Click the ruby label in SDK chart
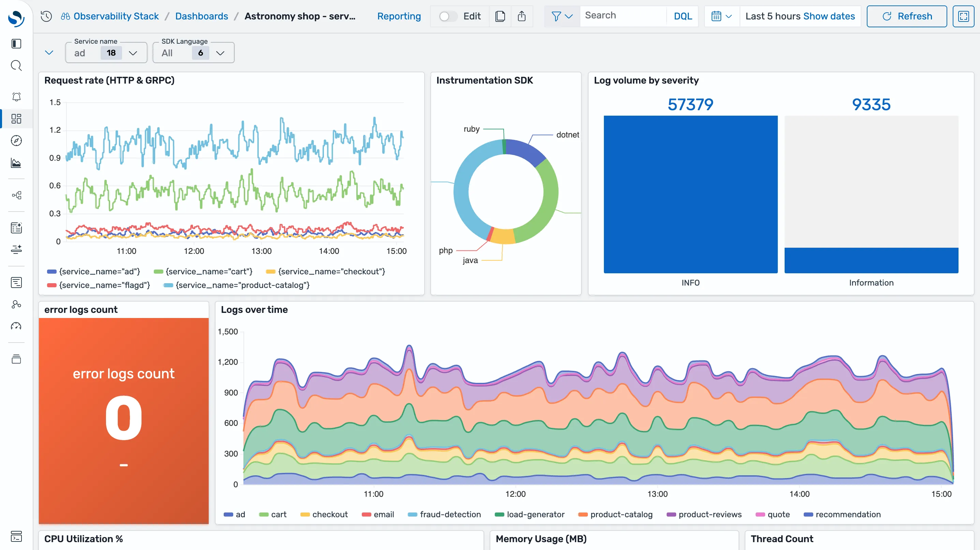 point(471,129)
